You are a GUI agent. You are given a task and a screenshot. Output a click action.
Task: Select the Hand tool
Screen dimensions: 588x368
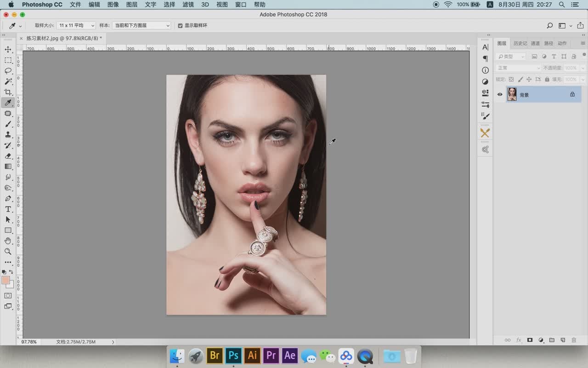pyautogui.click(x=8, y=241)
